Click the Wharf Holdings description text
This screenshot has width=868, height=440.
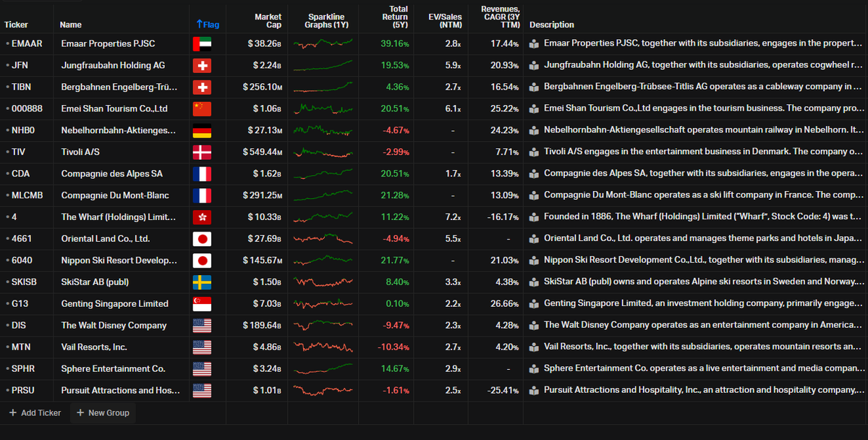pos(704,217)
